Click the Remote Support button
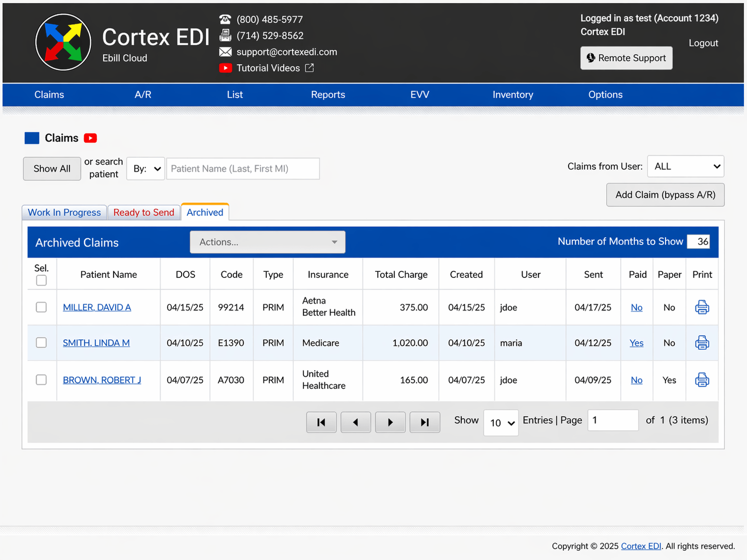Screen dimensions: 747x560 (626, 58)
